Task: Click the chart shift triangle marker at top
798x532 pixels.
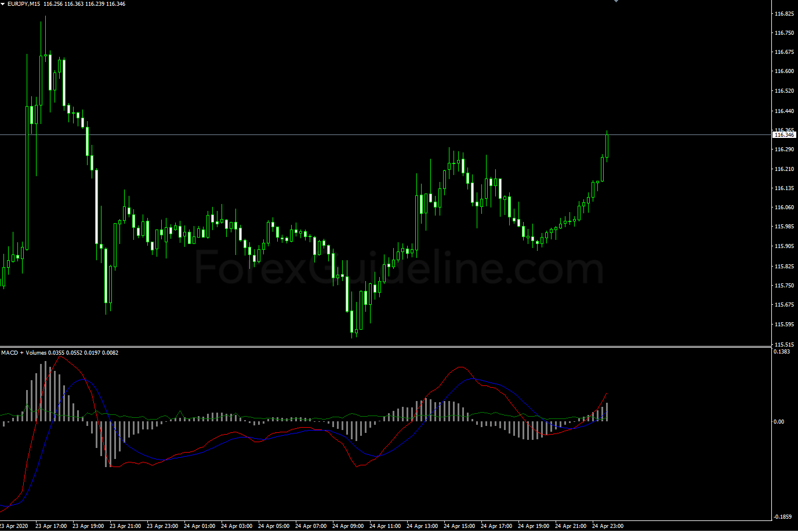Action: coord(616,1)
